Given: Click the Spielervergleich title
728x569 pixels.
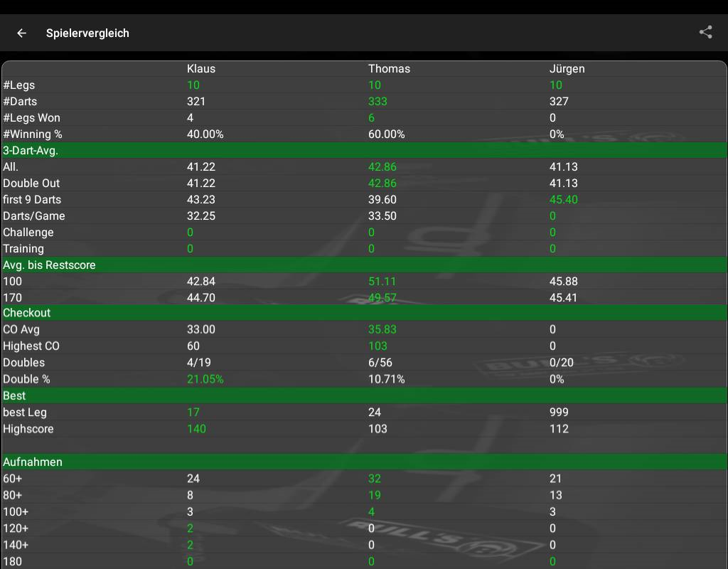Looking at the screenshot, I should [x=87, y=33].
